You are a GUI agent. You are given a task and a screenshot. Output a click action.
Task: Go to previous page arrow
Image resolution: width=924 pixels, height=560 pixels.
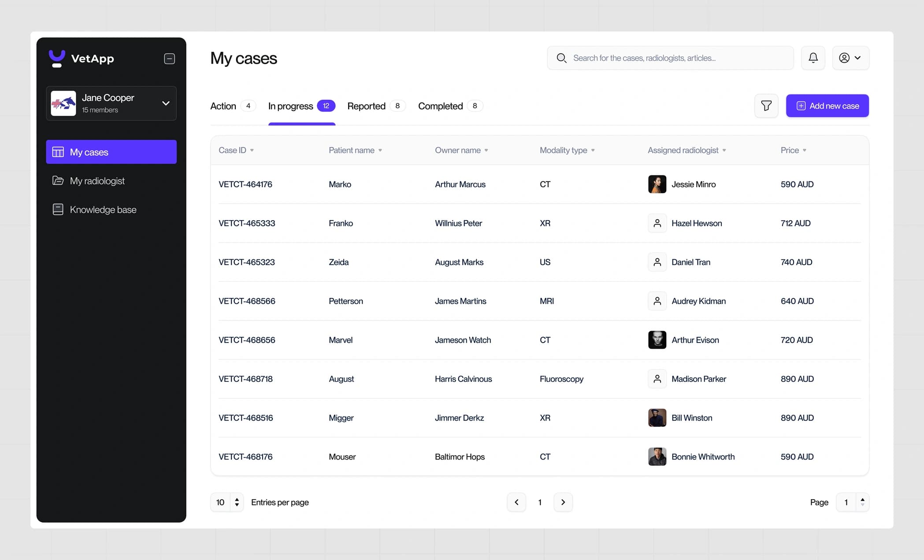[x=516, y=502]
